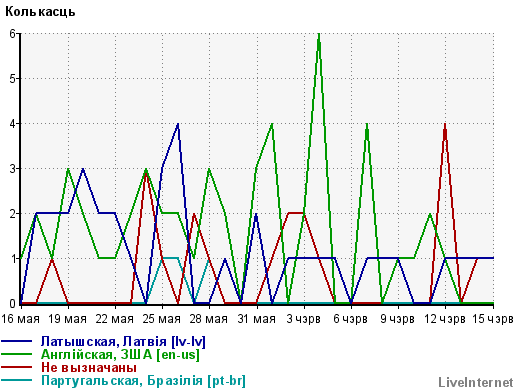Viewport: 520px width, 392px height.
Task: Click the red peak at 12 чэрв
Action: pos(445,125)
